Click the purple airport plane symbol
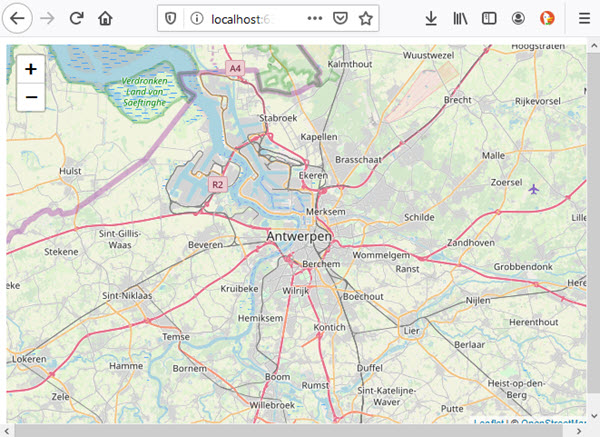This screenshot has height=437, width=600. point(533,189)
